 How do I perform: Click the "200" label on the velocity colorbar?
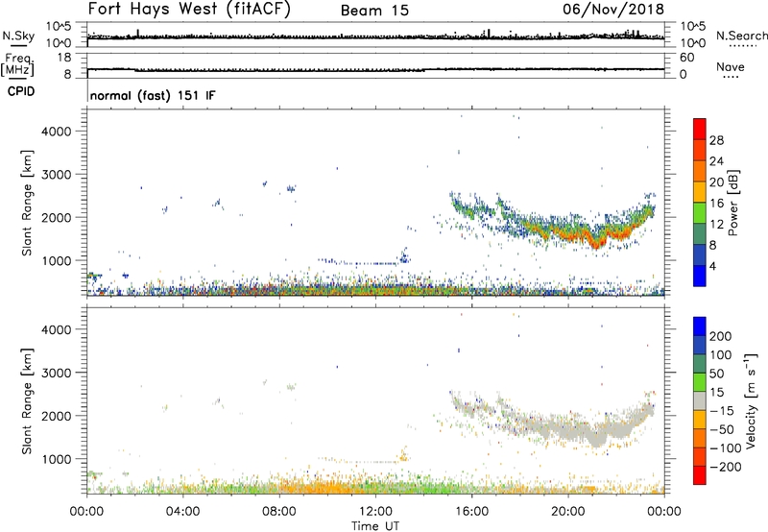click(x=721, y=336)
